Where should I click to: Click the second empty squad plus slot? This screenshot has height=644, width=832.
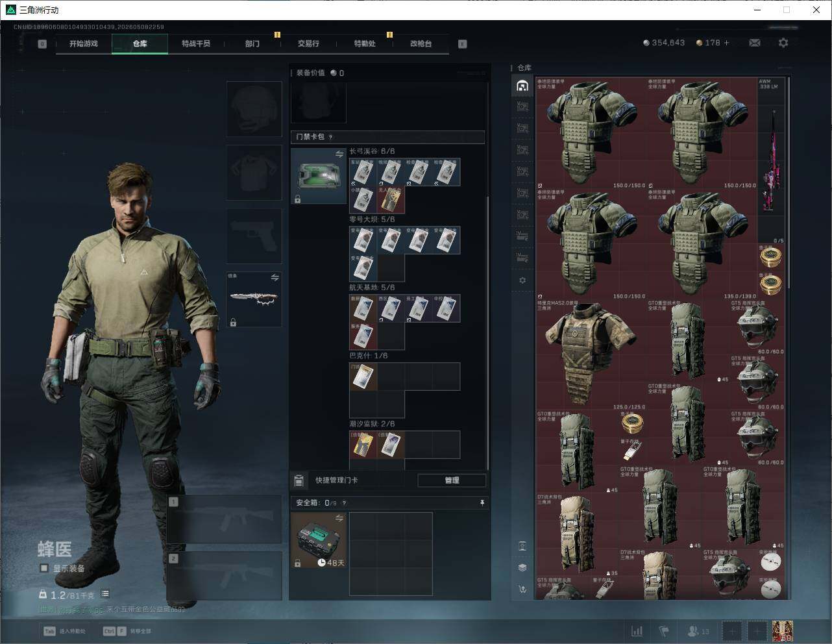click(757, 630)
